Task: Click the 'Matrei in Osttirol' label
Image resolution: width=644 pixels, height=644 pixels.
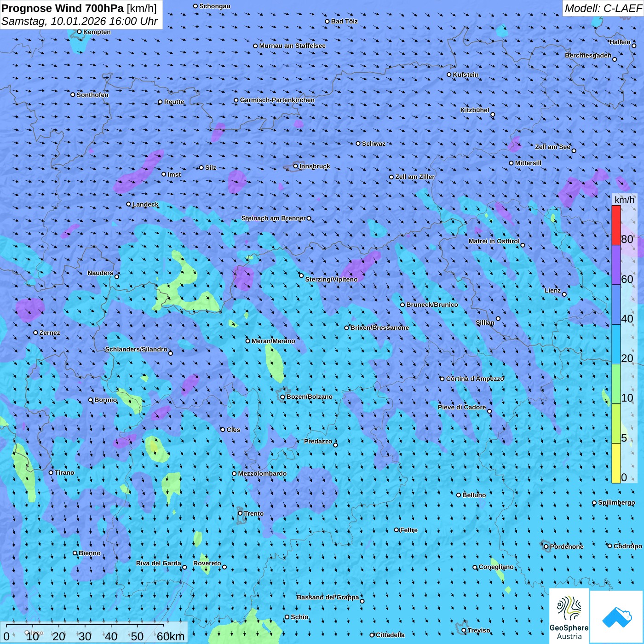Action: [494, 241]
